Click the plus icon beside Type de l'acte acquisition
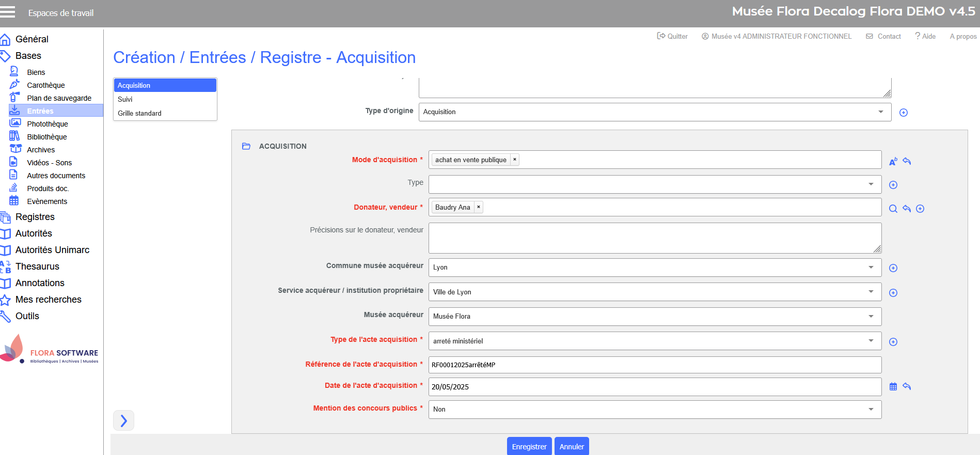980x455 pixels. 893,342
